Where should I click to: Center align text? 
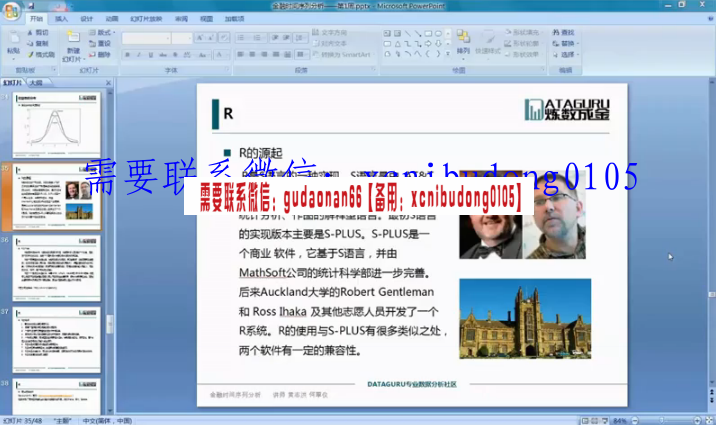(252, 54)
